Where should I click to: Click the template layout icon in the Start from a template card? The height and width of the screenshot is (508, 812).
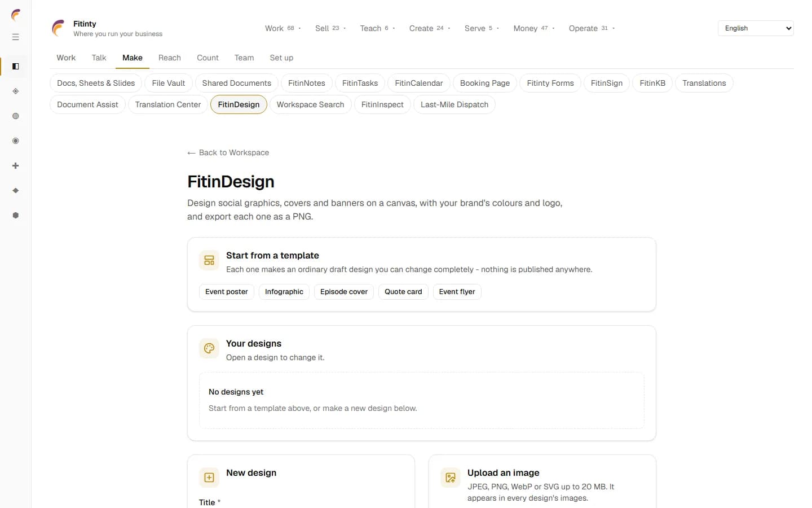(x=209, y=260)
